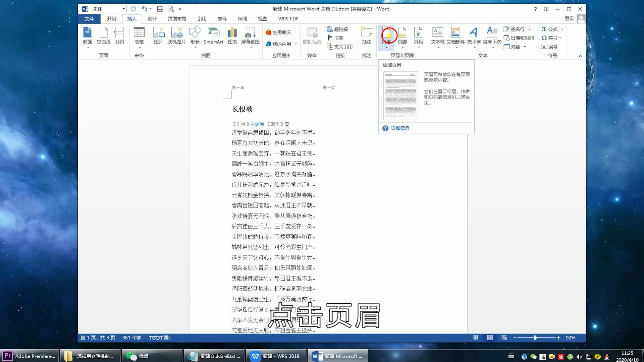Open the font name combo box (宋体)
The width and height of the screenshot is (644, 362).
pyautogui.click(x=109, y=9)
